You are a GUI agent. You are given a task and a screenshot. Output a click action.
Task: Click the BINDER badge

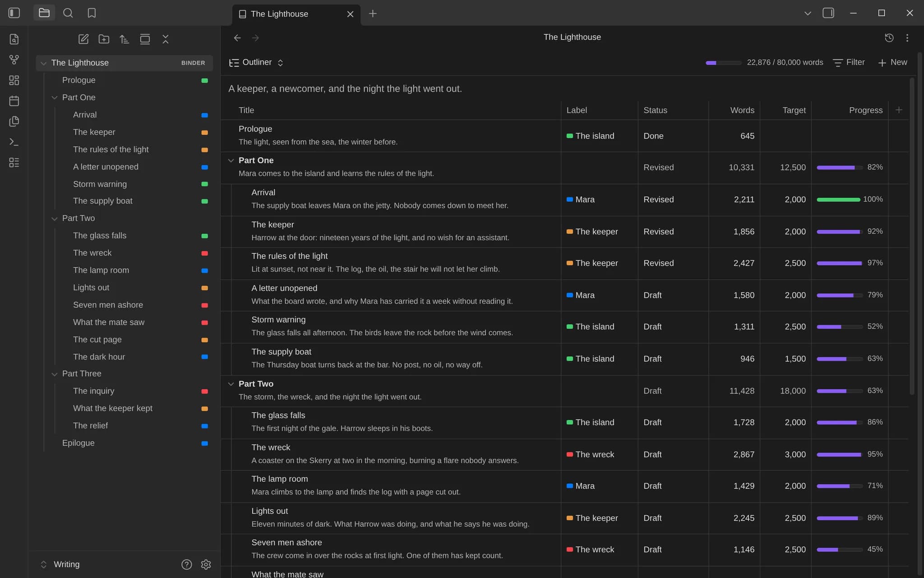tap(193, 63)
